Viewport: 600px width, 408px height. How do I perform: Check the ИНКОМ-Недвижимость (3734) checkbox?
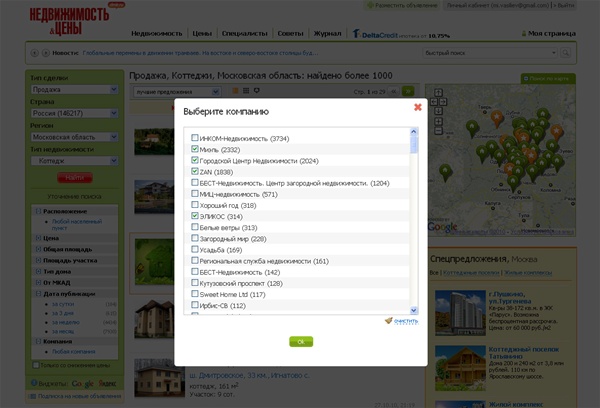pos(195,138)
